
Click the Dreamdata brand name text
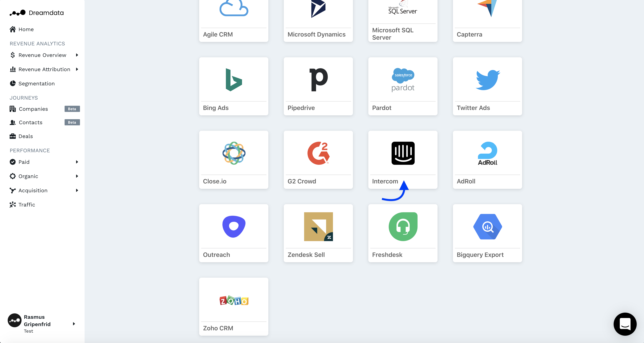[46, 13]
